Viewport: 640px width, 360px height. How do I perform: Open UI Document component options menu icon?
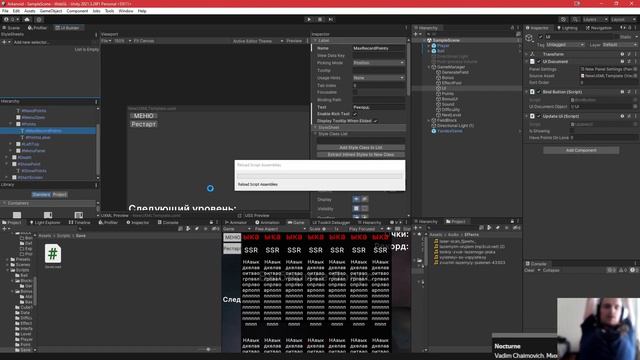tap(636, 62)
